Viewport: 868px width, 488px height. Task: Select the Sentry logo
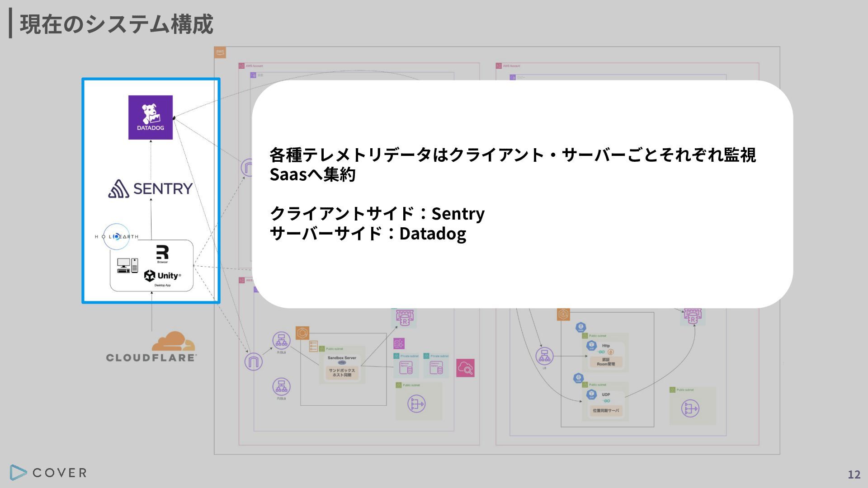click(151, 188)
